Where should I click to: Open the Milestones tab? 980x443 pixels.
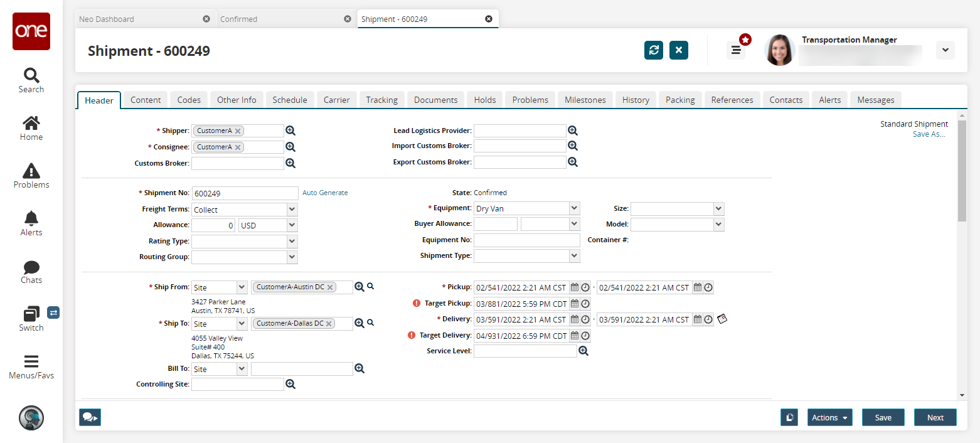[x=585, y=100]
